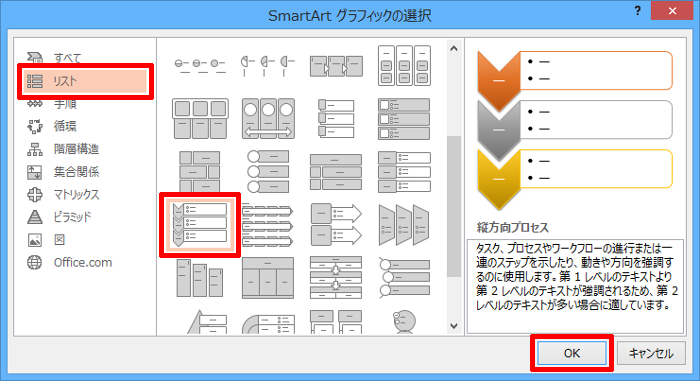Click the キャンセル button
This screenshot has height=381, width=700.
pyautogui.click(x=651, y=353)
